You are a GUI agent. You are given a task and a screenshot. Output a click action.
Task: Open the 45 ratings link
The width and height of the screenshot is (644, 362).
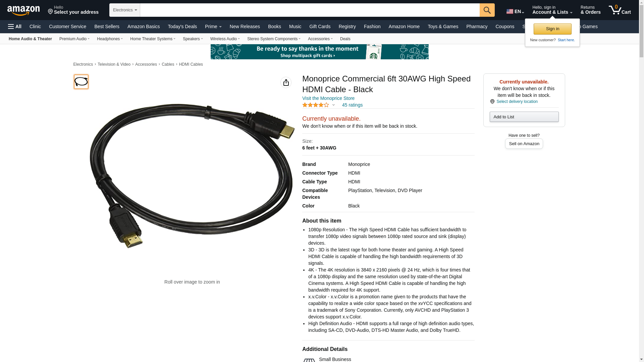click(352, 105)
